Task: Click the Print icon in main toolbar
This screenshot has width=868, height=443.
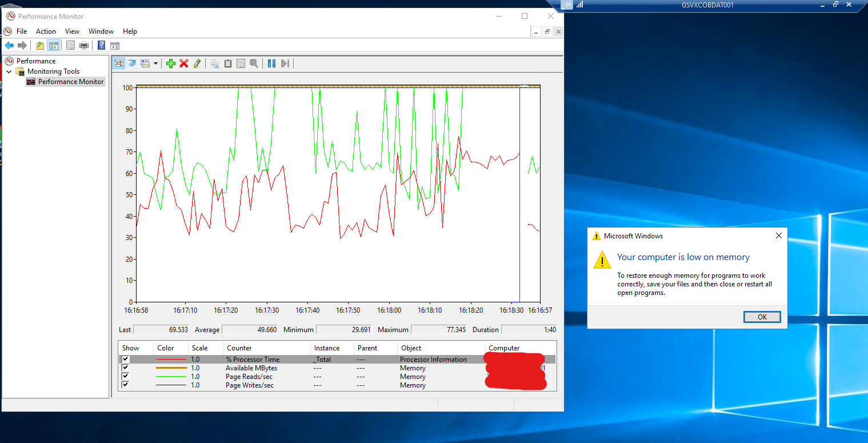Action: point(84,46)
